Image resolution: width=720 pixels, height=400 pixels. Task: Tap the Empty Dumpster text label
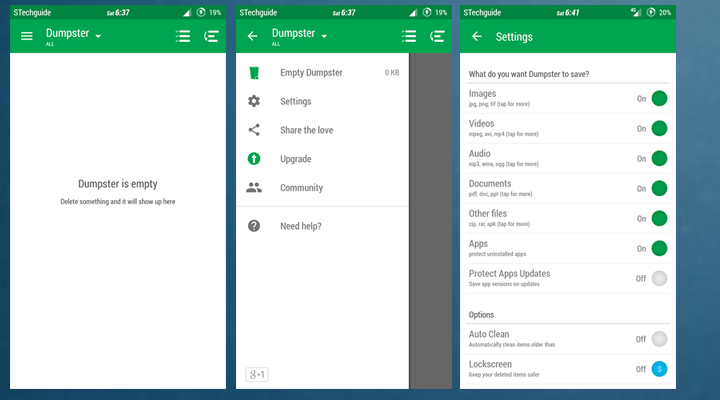tap(311, 73)
